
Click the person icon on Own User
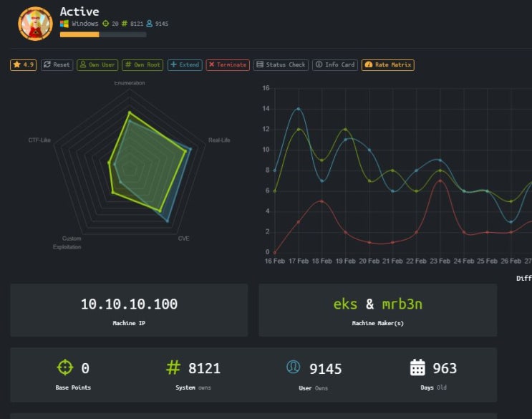click(x=83, y=64)
